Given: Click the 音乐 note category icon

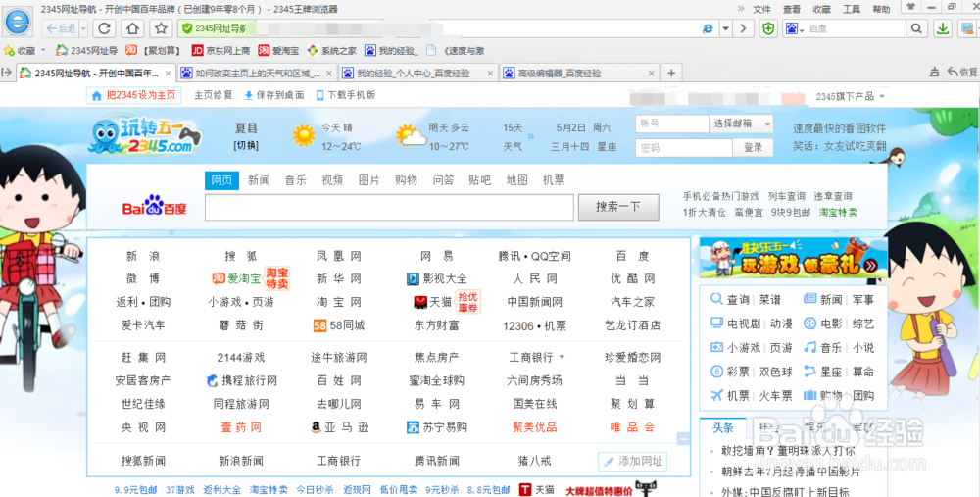Looking at the screenshot, I should (x=810, y=347).
